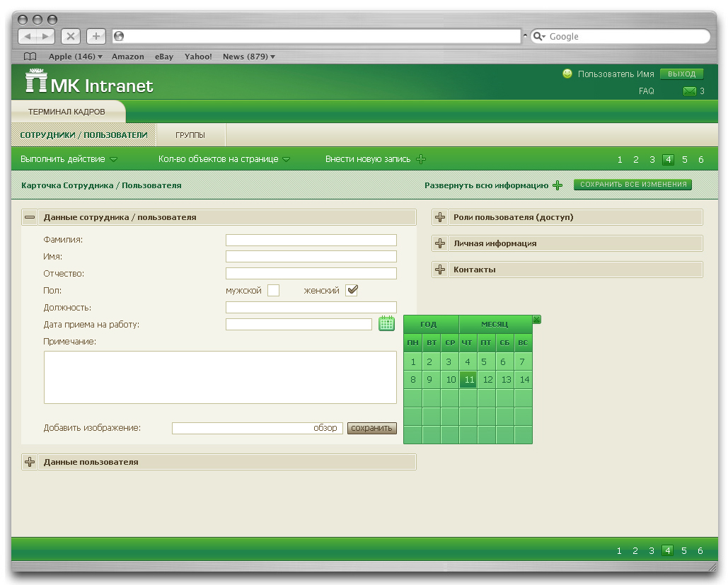Select Сотрудники / Пользователи tab
This screenshot has width=728, height=585.
click(83, 135)
